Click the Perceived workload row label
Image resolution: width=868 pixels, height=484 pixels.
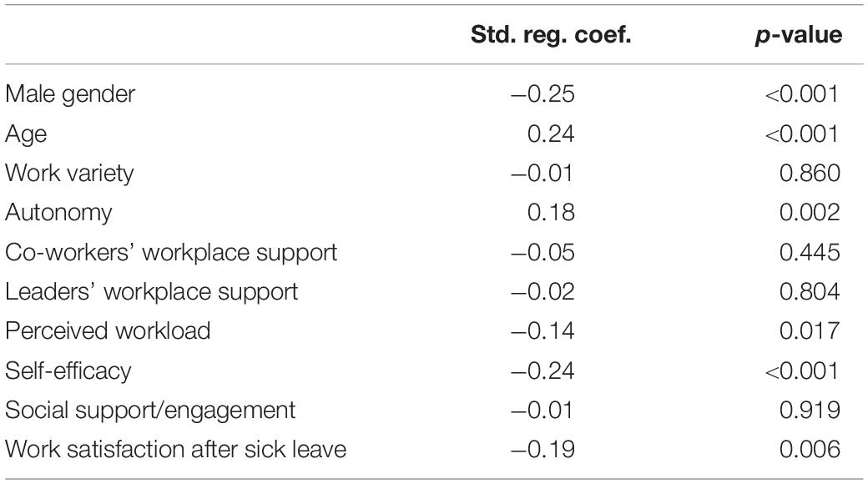tap(108, 331)
